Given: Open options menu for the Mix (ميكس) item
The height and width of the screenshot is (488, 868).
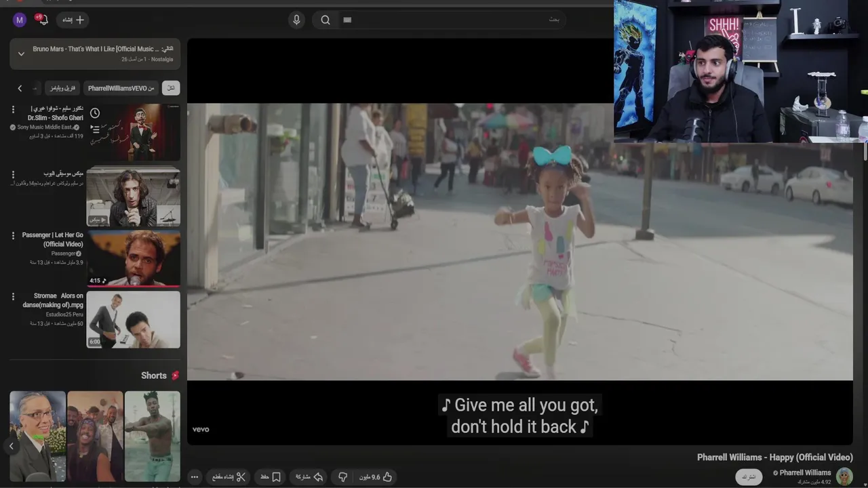Looking at the screenshot, I should tap(13, 174).
